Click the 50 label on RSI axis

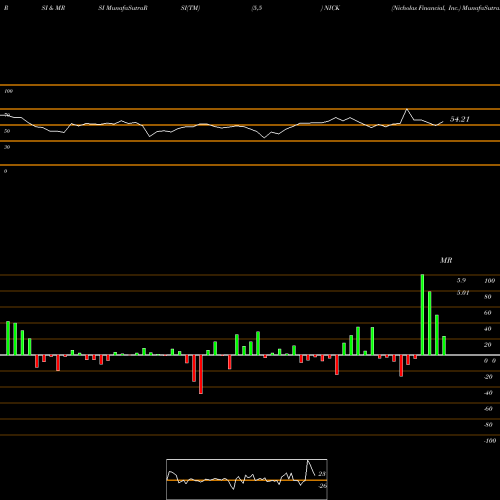(x=7, y=131)
